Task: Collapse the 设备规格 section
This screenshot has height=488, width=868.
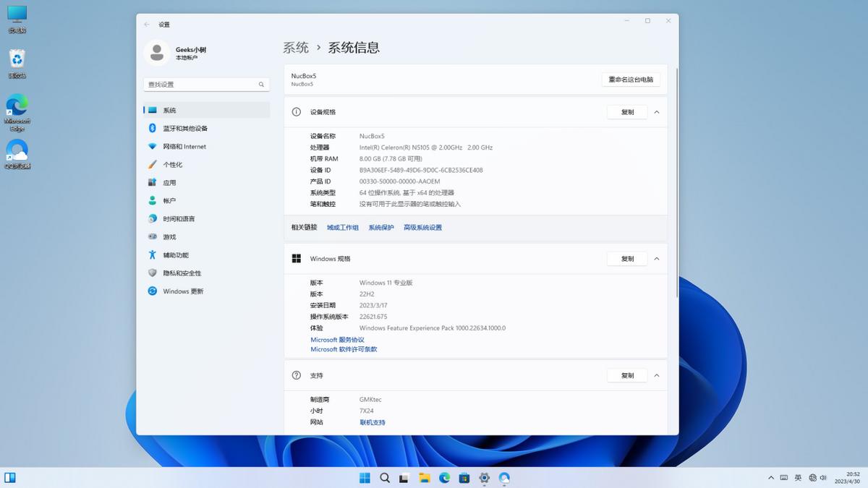Action: coord(657,112)
